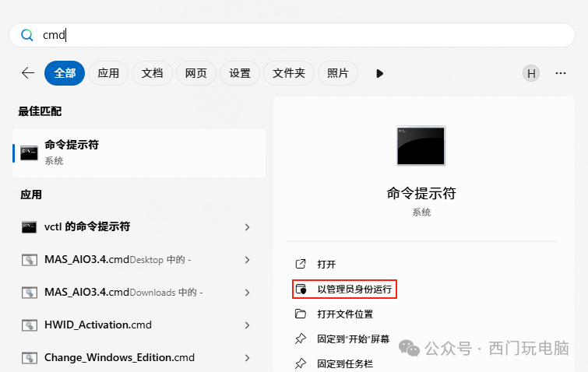Click the admin shield icon for 以管理员身份运行
Screen dimensions: 588x372
click(301, 290)
